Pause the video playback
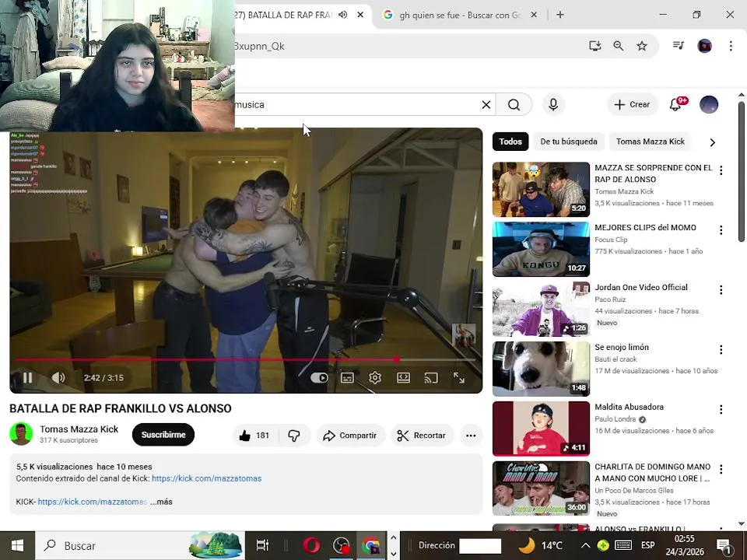 pos(28,378)
